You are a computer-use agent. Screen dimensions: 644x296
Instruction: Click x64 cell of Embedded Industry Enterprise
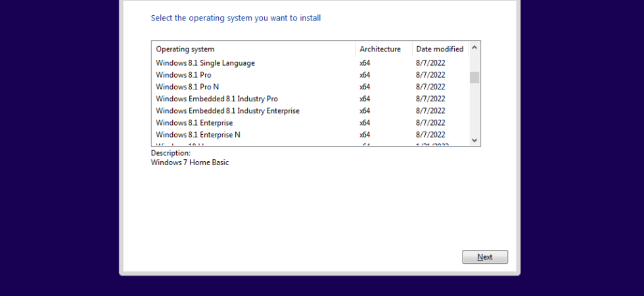point(365,111)
